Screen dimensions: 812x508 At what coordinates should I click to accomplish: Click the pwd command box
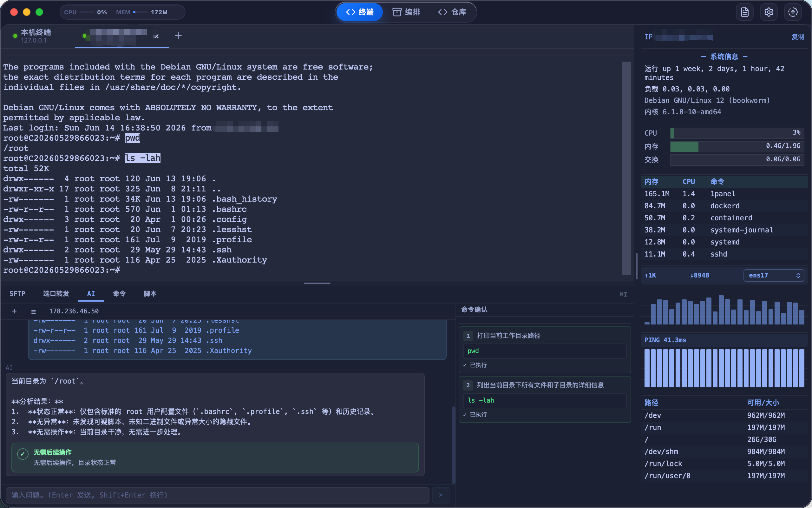[545, 351]
